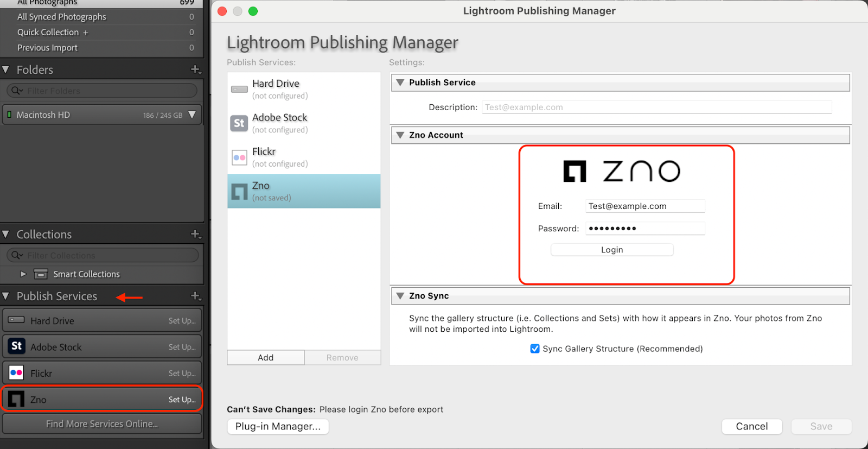This screenshot has height=449, width=868.
Task: Click the Hard Drive icon in left Publish Services panel
Action: pos(16,320)
